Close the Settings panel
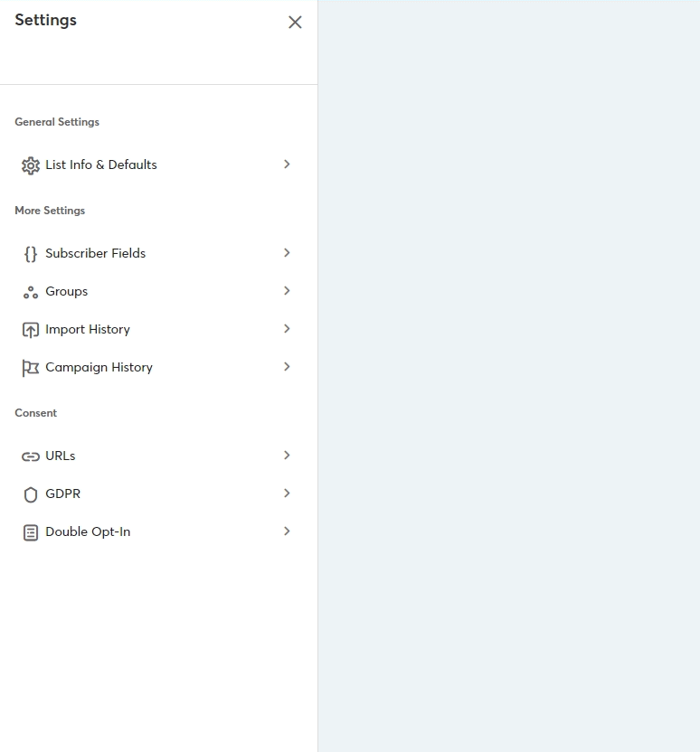Image resolution: width=700 pixels, height=752 pixels. coord(295,23)
